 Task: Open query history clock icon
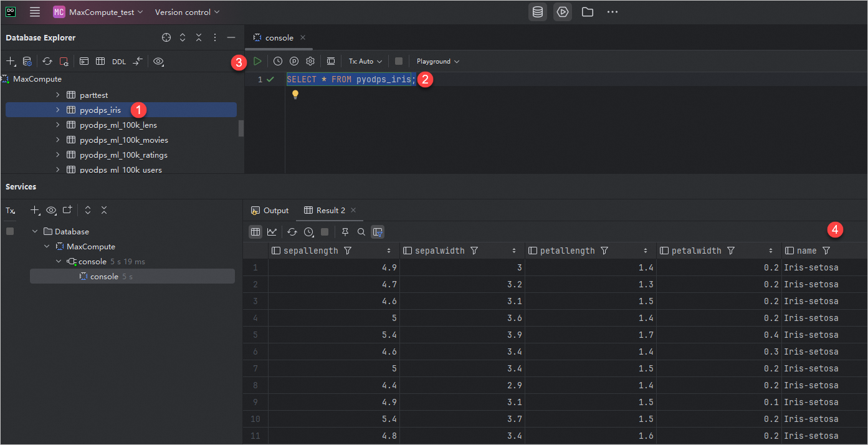(278, 61)
